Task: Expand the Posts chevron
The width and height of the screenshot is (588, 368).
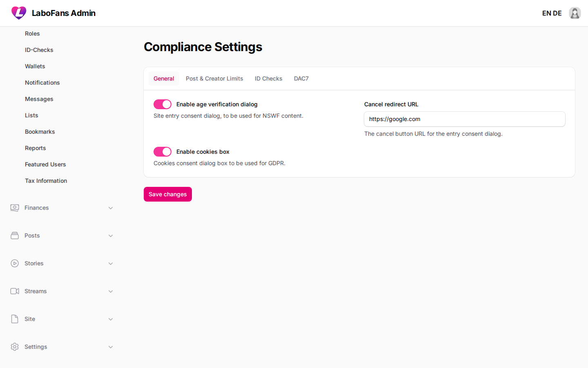Action: coord(111,236)
